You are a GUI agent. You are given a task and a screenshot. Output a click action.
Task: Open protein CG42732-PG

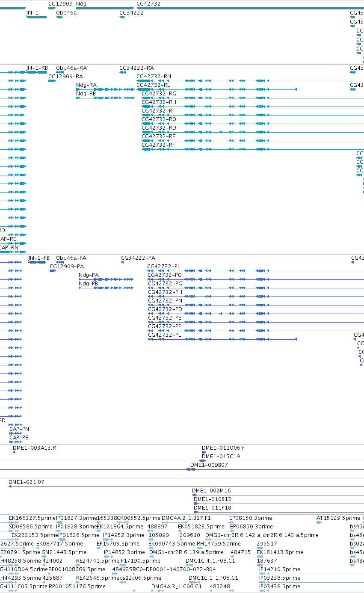(165, 283)
